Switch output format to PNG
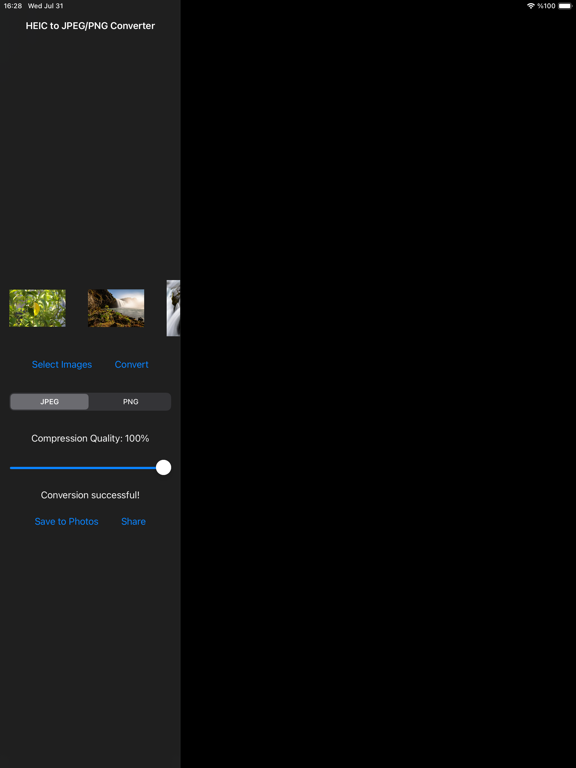 pyautogui.click(x=130, y=402)
